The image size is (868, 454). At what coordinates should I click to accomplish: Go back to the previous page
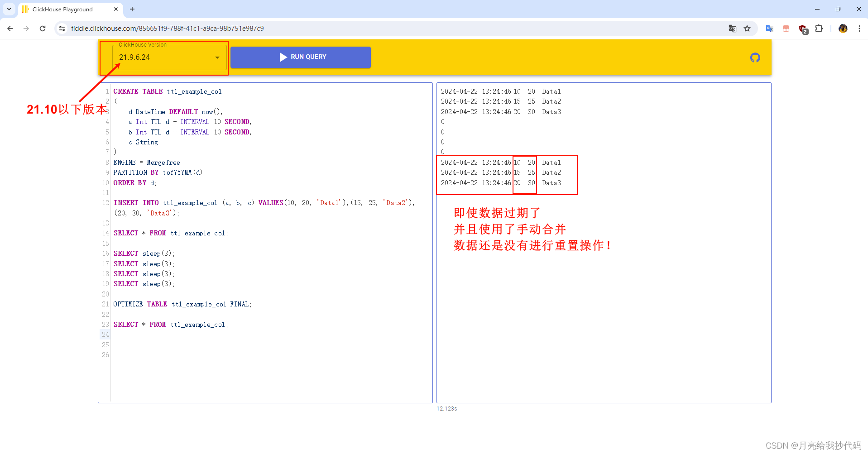[x=10, y=29]
